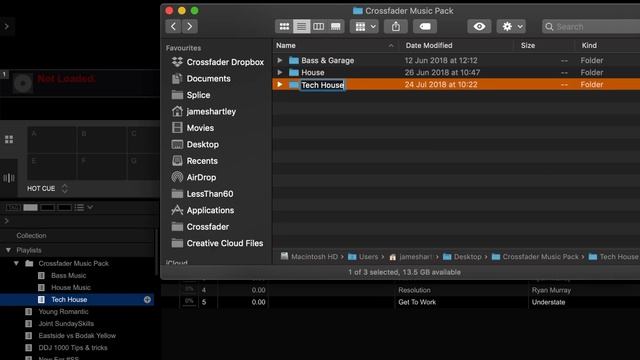The height and width of the screenshot is (360, 640).
Task: Select the Get To Work track row
Action: tap(400, 302)
